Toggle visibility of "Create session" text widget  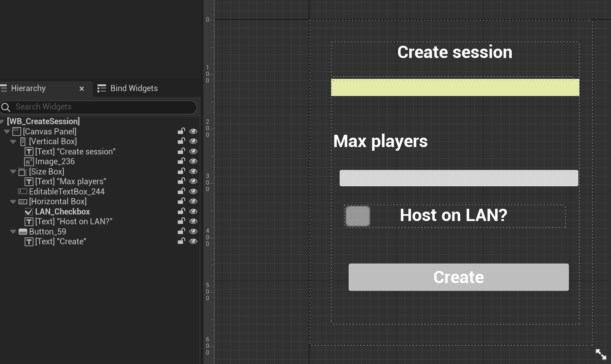[x=193, y=151]
